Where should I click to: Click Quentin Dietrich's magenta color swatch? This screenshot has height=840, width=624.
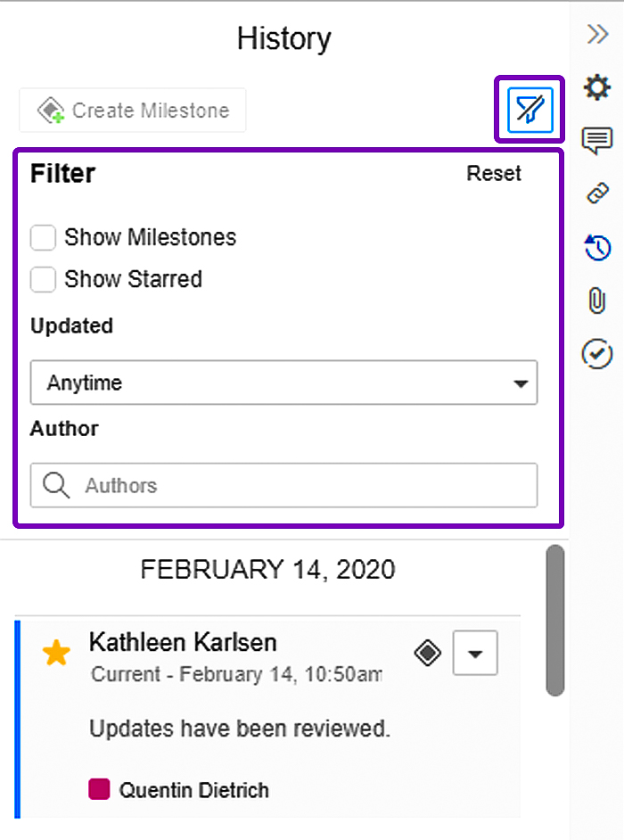[99, 789]
